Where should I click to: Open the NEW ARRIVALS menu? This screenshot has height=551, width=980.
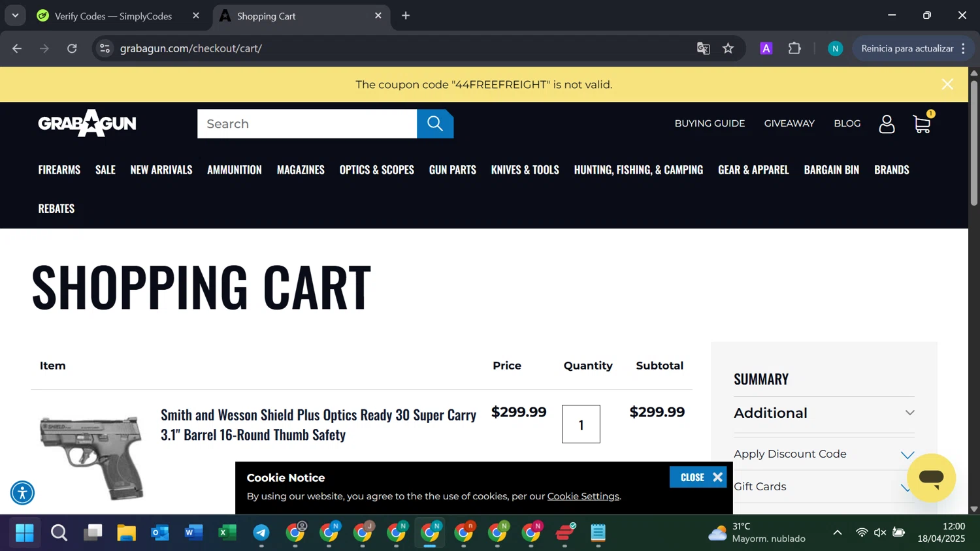161,170
